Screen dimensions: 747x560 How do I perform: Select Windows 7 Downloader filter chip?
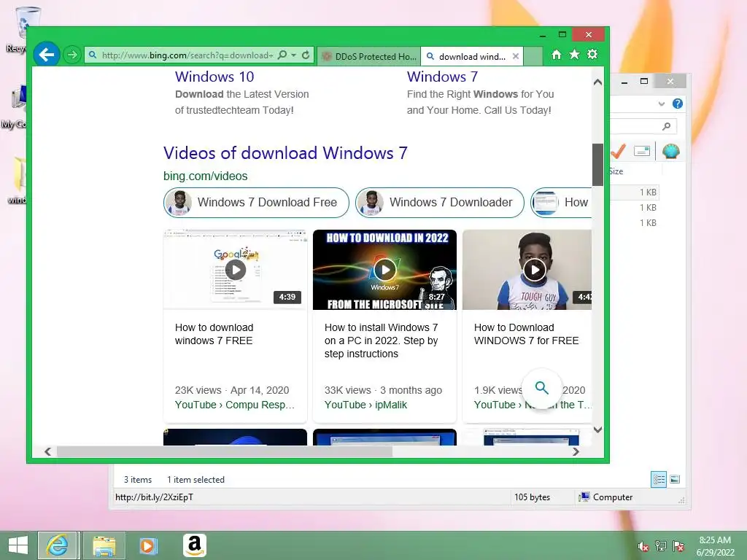[x=440, y=203]
